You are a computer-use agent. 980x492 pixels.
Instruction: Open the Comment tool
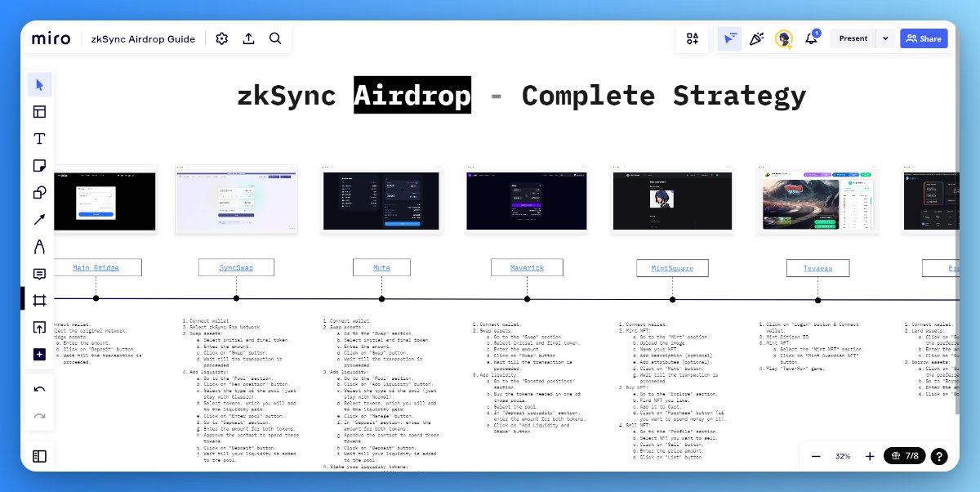(x=39, y=273)
